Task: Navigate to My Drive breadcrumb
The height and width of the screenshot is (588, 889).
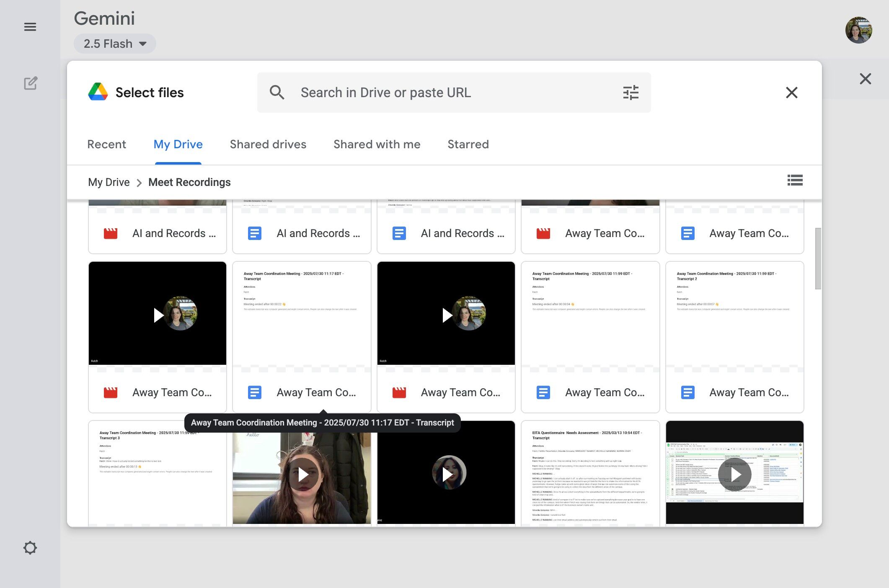Action: coord(109,182)
